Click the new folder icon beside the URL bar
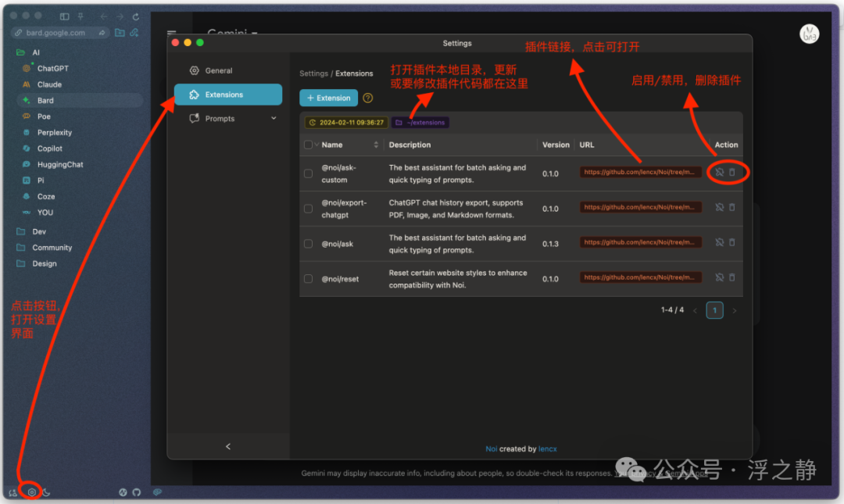 (x=120, y=33)
